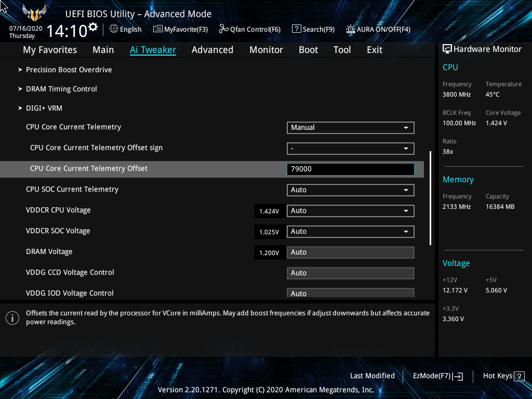Click the Telemetry Offset field showing 79000
Viewport: 532px width, 399px height.
pos(351,169)
